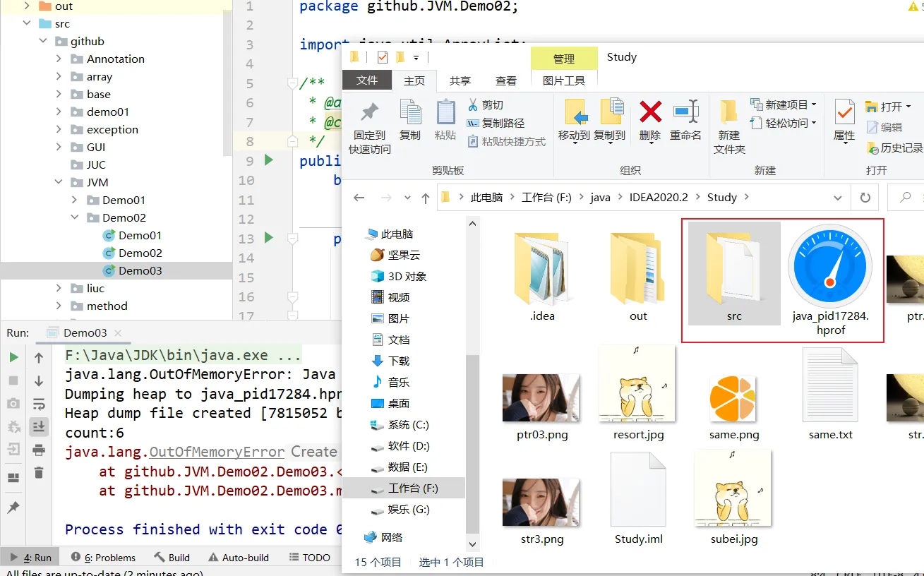The width and height of the screenshot is (924, 576).
Task: Open the 共享 (Share) ribbon tab
Action: coord(460,81)
